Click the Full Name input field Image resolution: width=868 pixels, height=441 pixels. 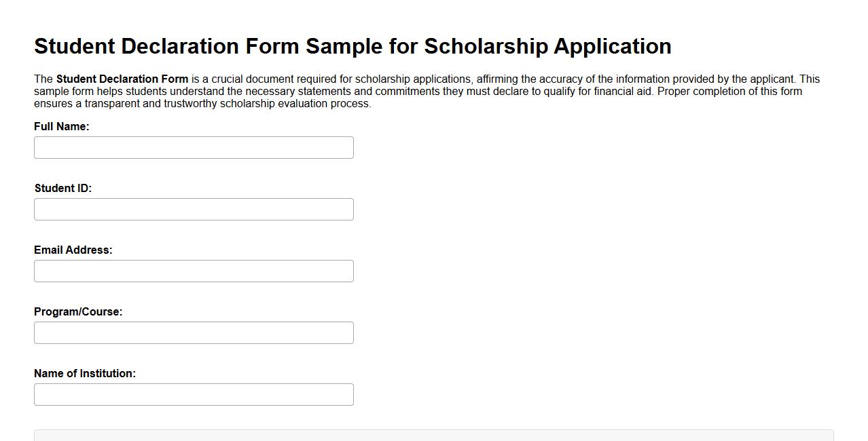194,147
